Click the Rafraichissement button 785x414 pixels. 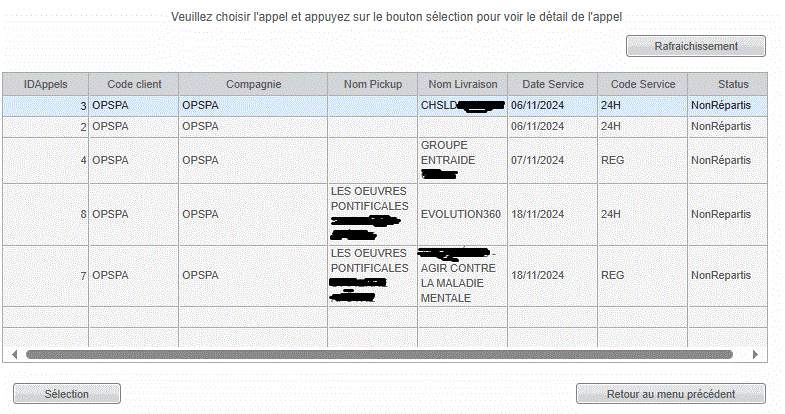pos(695,46)
